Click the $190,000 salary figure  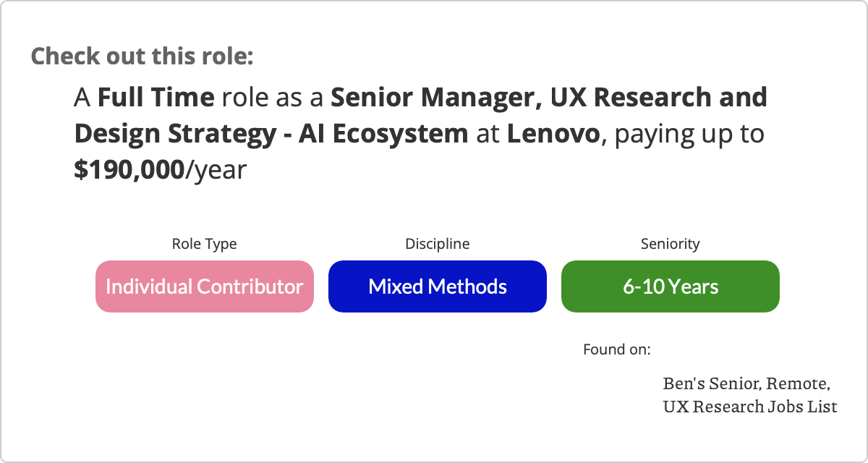click(129, 170)
